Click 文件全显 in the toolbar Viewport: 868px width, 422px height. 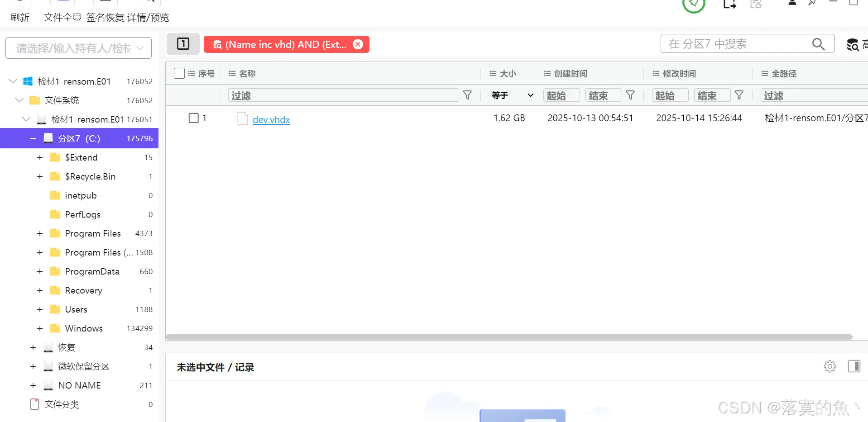pos(62,17)
